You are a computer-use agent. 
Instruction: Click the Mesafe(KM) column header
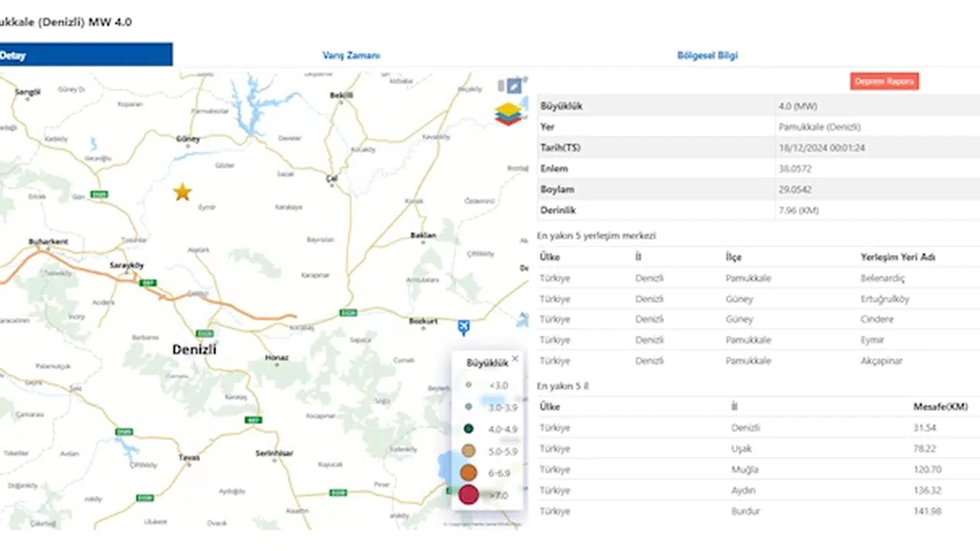[940, 406]
